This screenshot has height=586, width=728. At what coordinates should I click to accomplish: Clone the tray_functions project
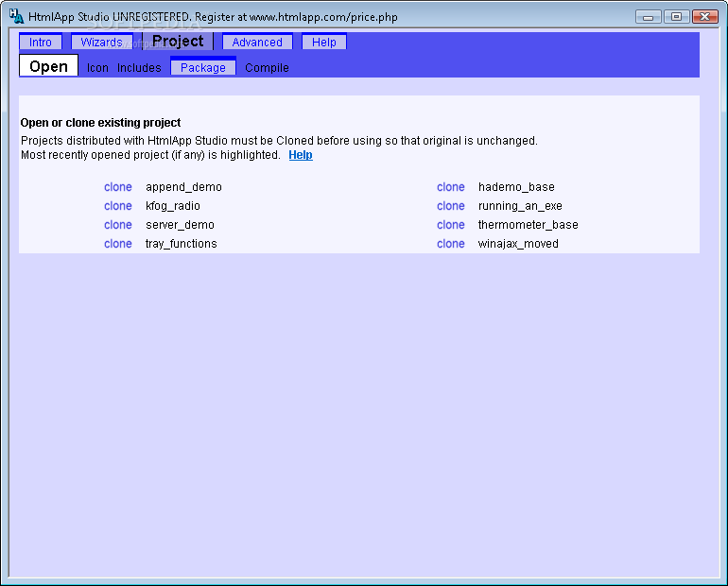click(118, 244)
